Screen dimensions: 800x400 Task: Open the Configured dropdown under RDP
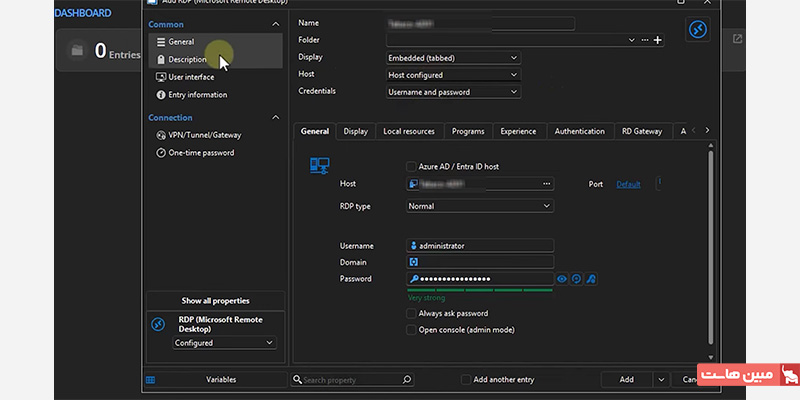tap(224, 343)
